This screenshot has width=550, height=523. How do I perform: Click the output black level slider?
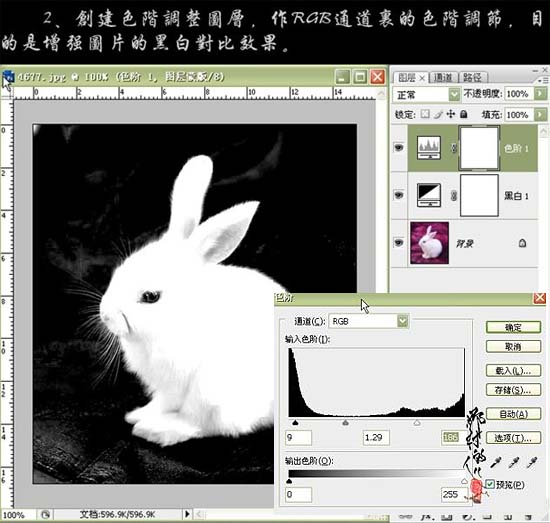[289, 481]
